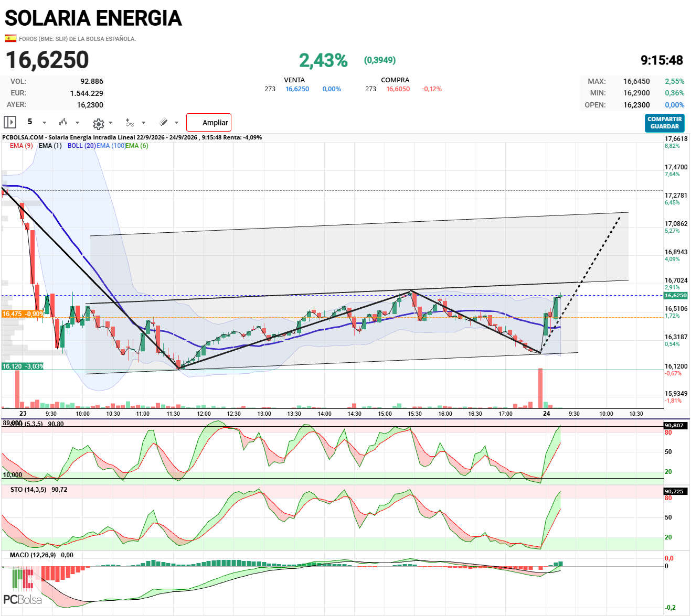
Task: Open the candlestick chart type icon
Action: (63, 122)
